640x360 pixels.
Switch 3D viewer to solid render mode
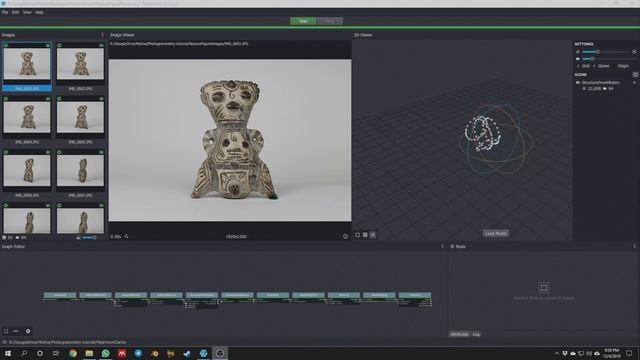(x=358, y=235)
